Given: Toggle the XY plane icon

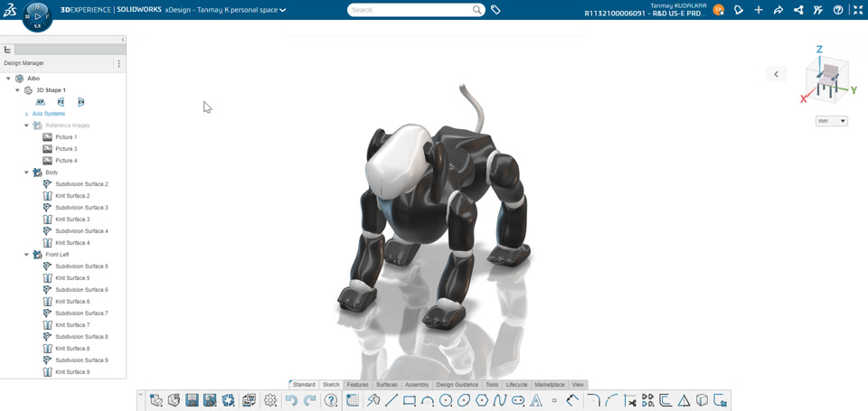Looking at the screenshot, I should pyautogui.click(x=41, y=102).
